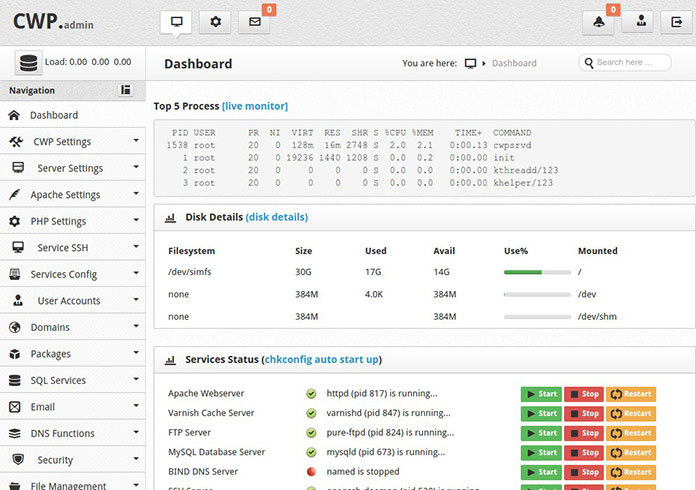696x490 pixels.
Task: Select the monitor dashboard icon in top bar
Action: point(176,22)
